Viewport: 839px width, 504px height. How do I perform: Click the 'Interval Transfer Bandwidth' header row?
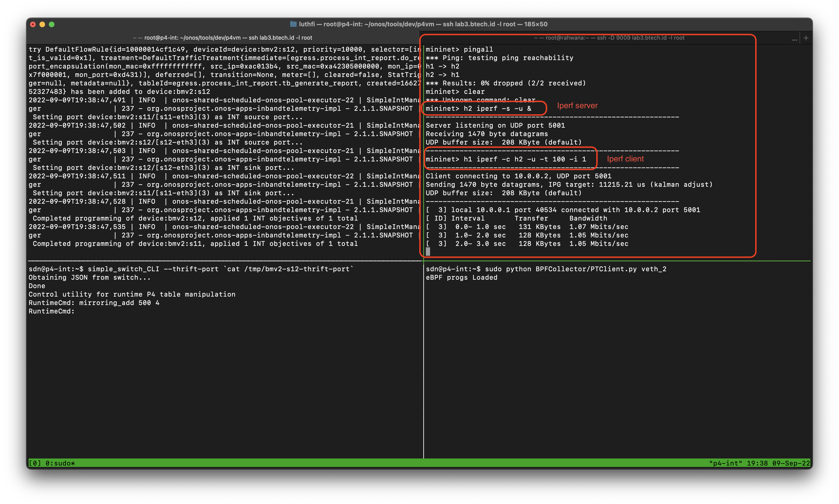click(516, 219)
